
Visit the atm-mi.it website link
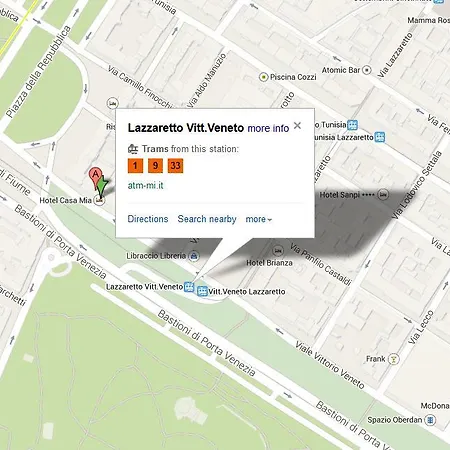click(146, 185)
